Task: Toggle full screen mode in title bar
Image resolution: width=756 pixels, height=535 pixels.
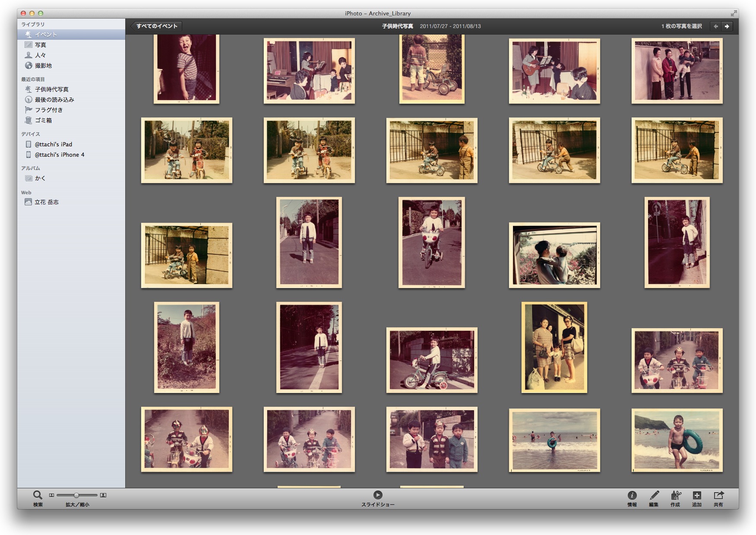Action: point(733,13)
